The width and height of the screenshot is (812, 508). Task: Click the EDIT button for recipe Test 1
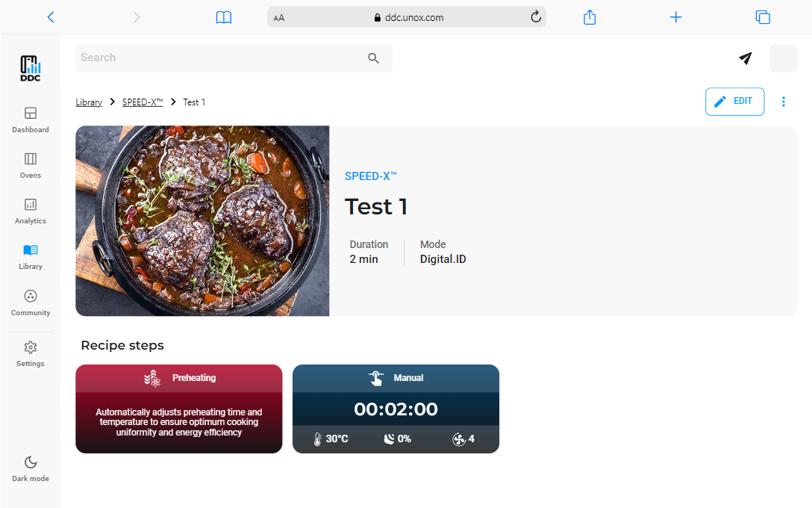coord(734,101)
